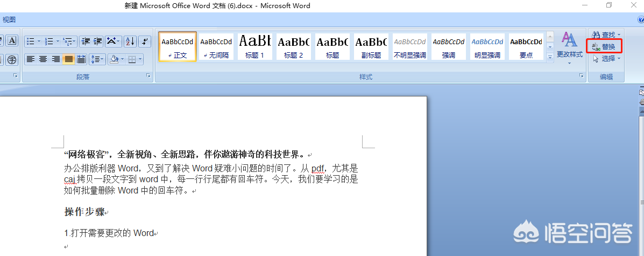Expand the numbering library dropdown arrow
The width and height of the screenshot is (644, 256).
[x=58, y=41]
